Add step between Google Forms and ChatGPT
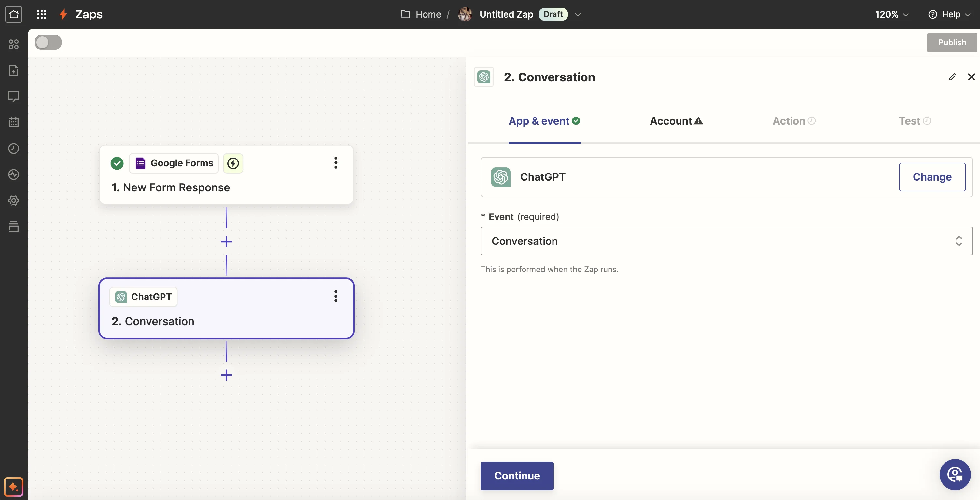The image size is (980, 500). pos(226,242)
